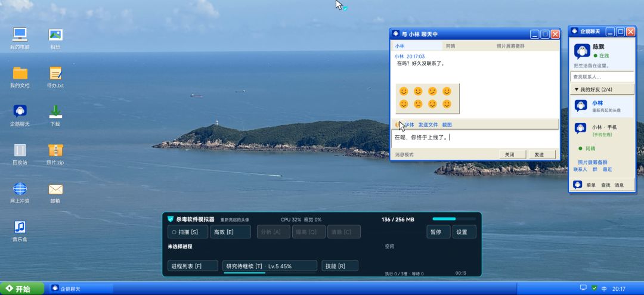Click the display monitor tray icon

click(x=583, y=288)
